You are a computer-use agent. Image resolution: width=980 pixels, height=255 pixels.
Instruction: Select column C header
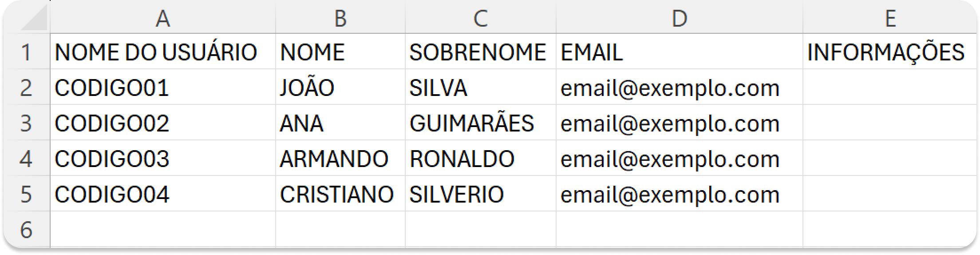tap(480, 19)
